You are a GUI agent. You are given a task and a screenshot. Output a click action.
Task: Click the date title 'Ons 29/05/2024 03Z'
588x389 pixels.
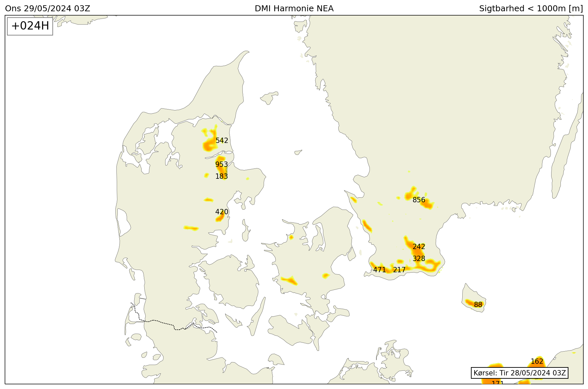pos(48,9)
